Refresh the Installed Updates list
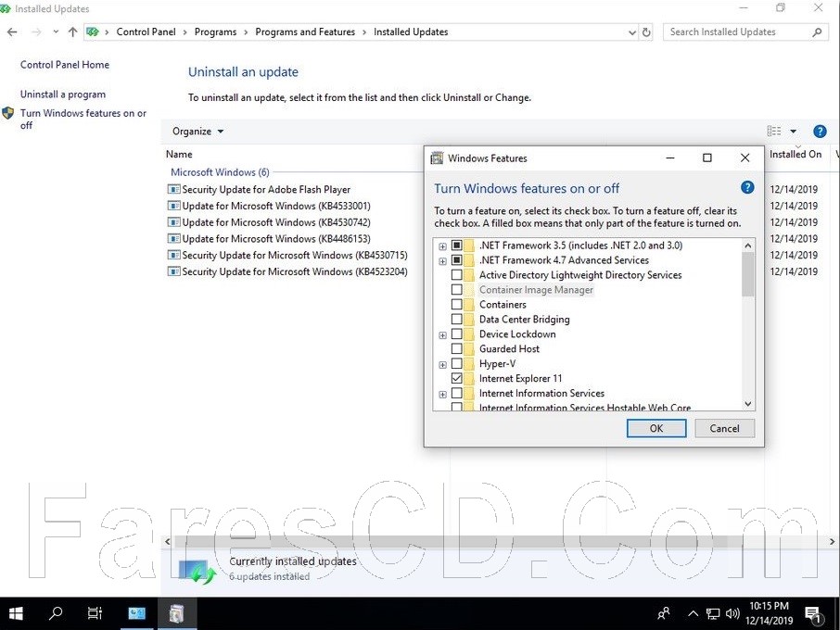Screen dimensions: 840x630 pyautogui.click(x=646, y=32)
